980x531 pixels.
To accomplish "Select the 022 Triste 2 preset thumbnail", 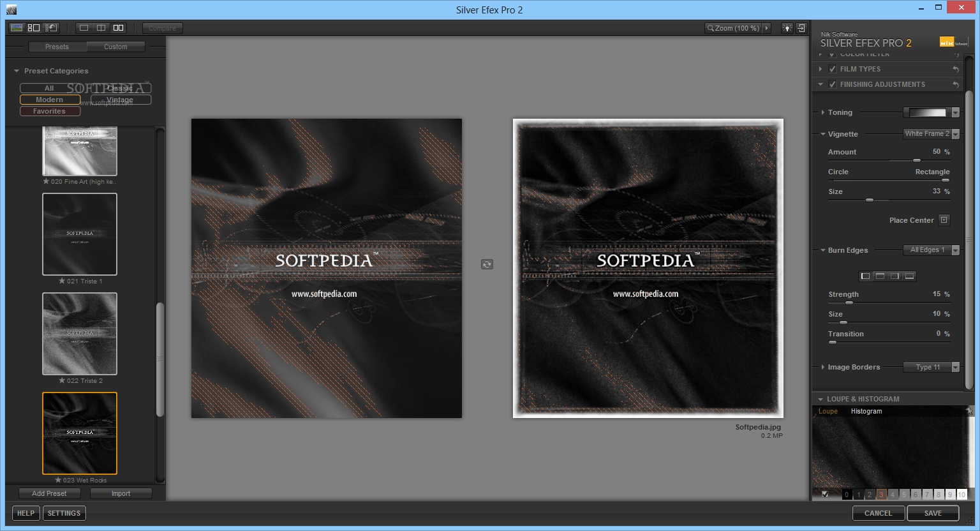I will pyautogui.click(x=80, y=334).
